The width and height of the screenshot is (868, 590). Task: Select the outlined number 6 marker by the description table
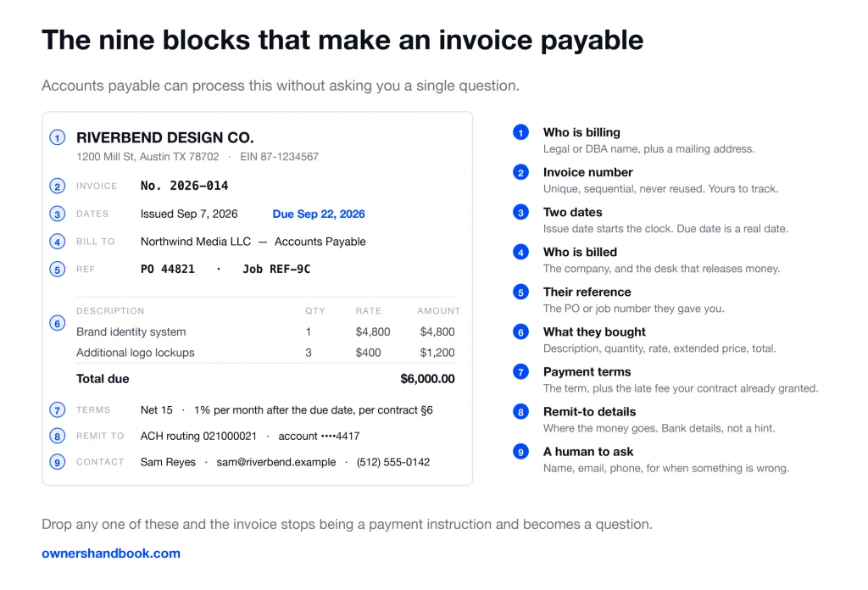57,323
